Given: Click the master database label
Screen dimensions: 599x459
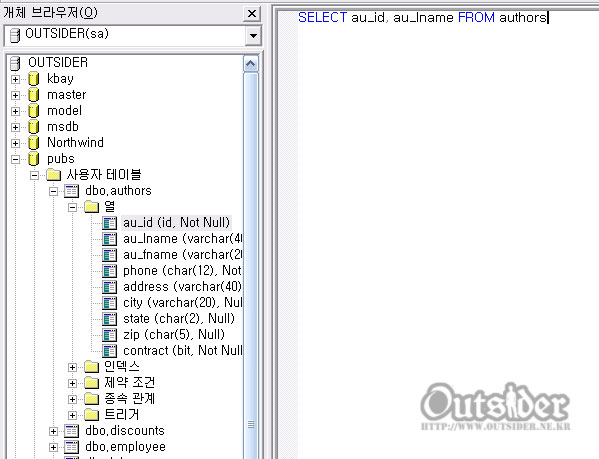Looking at the screenshot, I should pos(66,95).
